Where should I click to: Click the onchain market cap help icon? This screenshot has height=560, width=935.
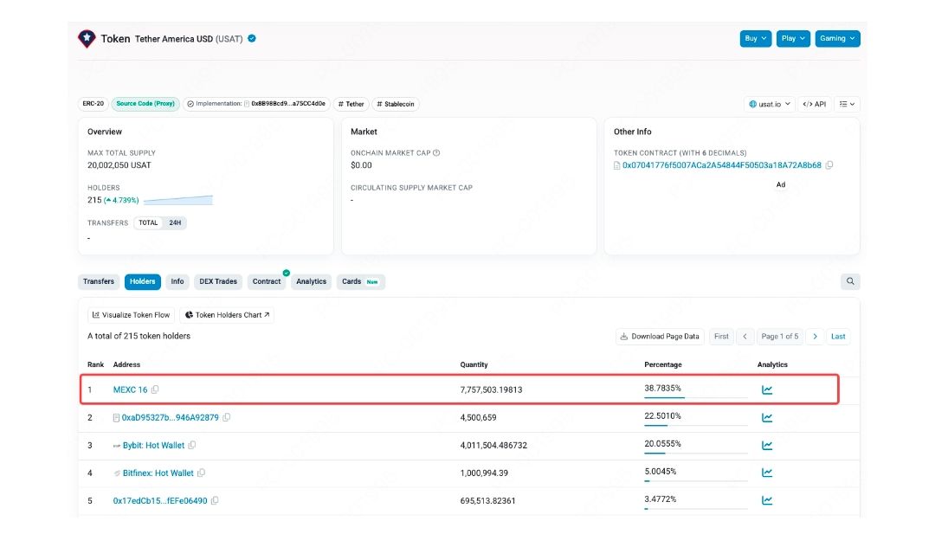tap(436, 153)
